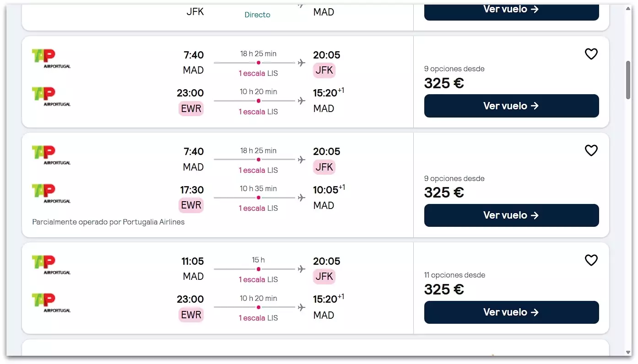Open Ver vuelo for the Portugalia Airlines itinerary
This screenshot has width=638, height=364.
(x=511, y=215)
